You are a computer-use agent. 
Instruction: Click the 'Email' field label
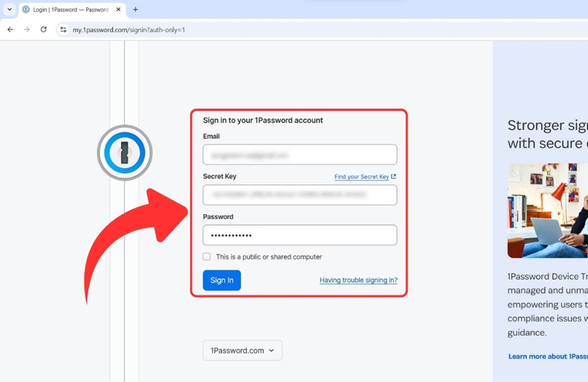click(211, 136)
